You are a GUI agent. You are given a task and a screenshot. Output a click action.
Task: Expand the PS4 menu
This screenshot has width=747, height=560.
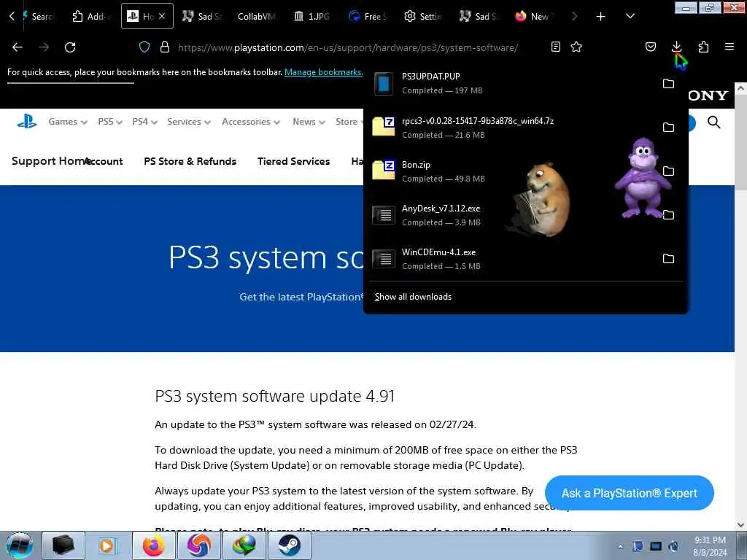click(x=145, y=122)
